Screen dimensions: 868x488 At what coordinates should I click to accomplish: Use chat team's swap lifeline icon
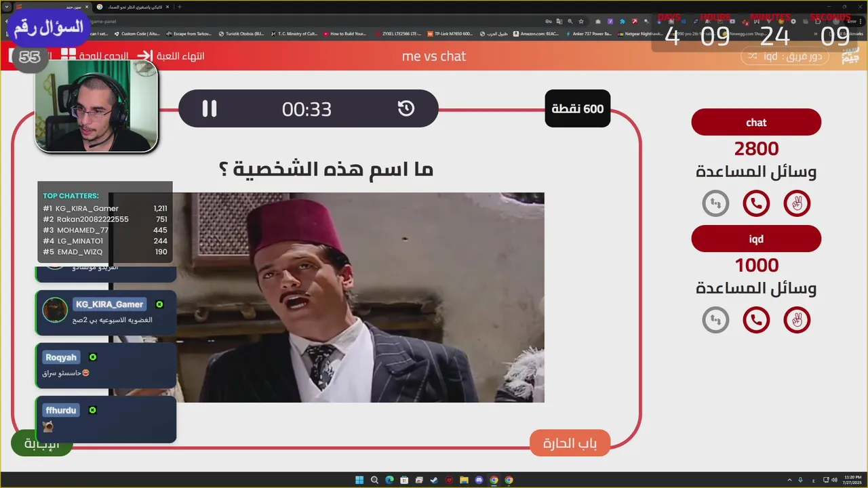(x=715, y=203)
